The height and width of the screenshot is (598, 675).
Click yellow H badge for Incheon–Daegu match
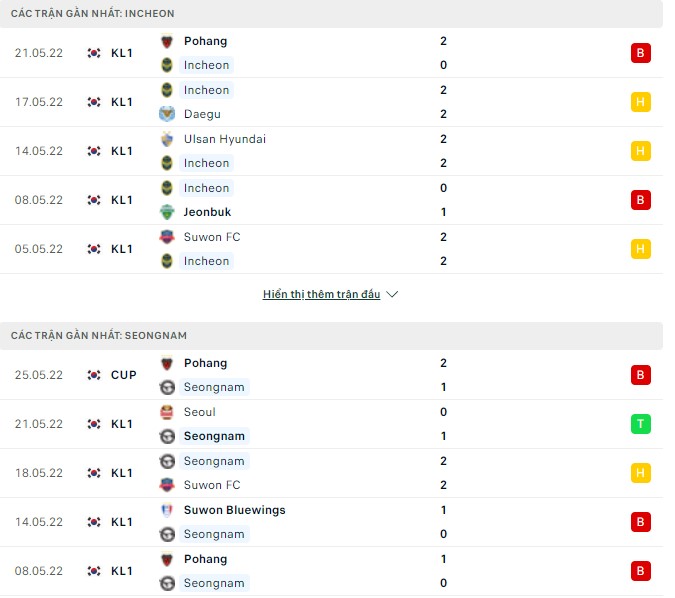click(x=641, y=102)
